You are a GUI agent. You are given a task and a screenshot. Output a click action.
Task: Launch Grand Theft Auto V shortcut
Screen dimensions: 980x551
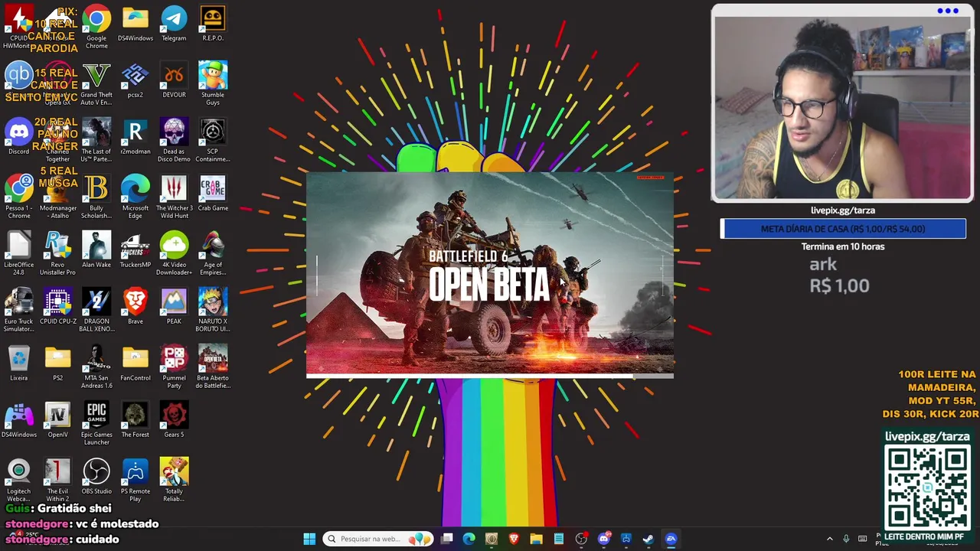(x=96, y=83)
